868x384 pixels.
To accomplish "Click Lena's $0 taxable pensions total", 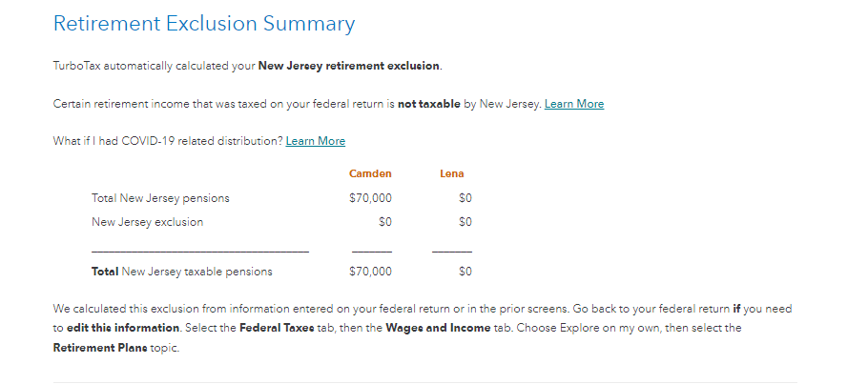I will point(465,272).
